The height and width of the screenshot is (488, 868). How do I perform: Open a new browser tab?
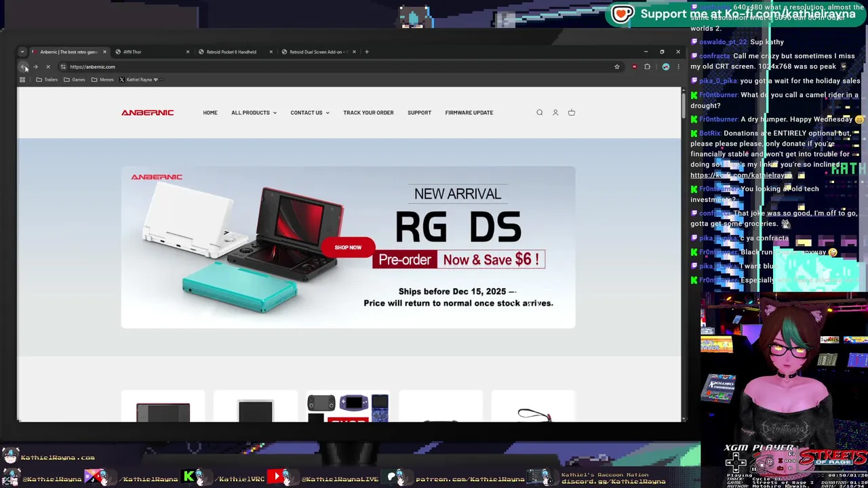coord(367,52)
